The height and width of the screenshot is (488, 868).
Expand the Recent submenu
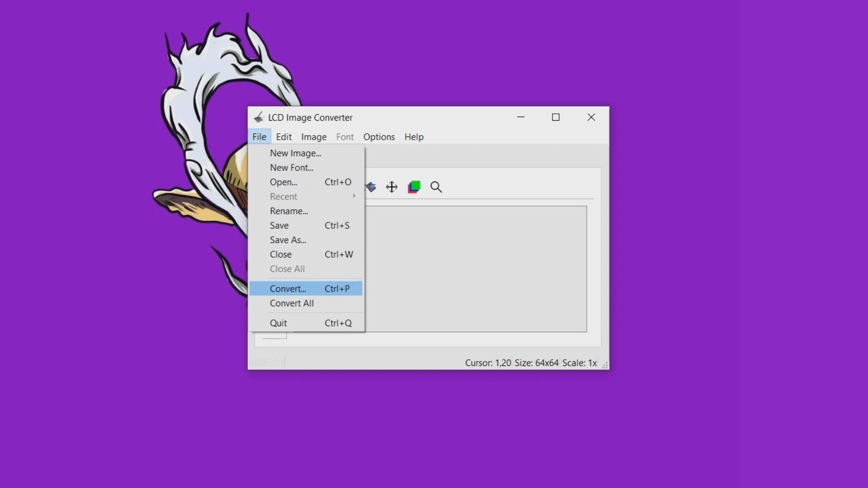coord(306,197)
